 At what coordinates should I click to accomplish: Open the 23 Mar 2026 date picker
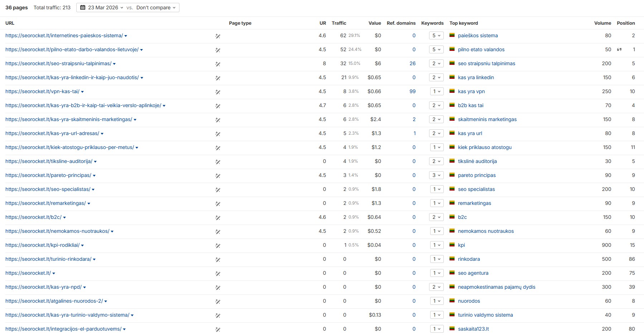click(x=102, y=8)
